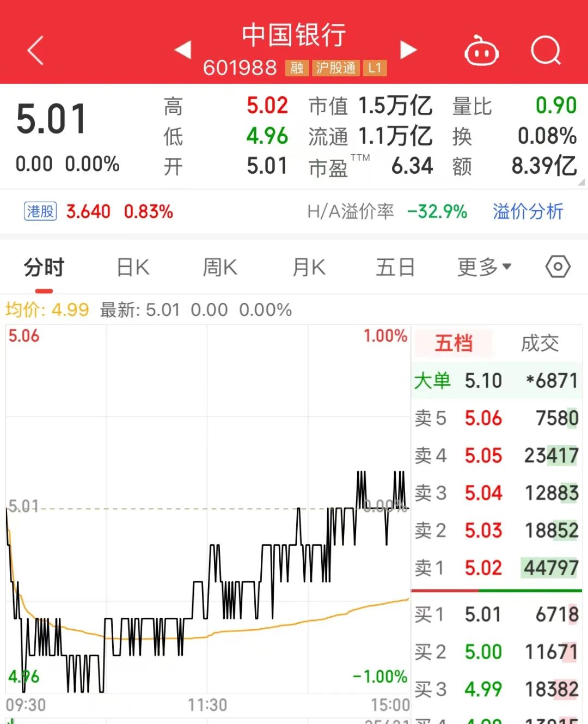Tap the 中国银行 stock title
This screenshot has height=724, width=588.
click(294, 35)
